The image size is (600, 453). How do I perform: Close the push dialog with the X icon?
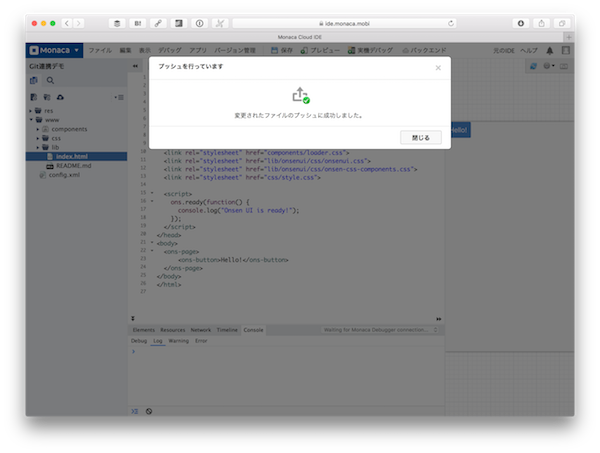(x=438, y=68)
